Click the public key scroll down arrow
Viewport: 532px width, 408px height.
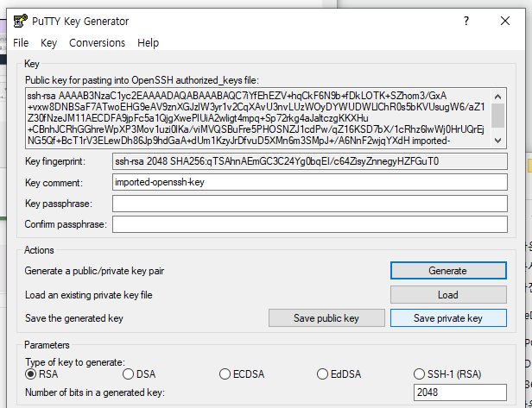(x=497, y=141)
